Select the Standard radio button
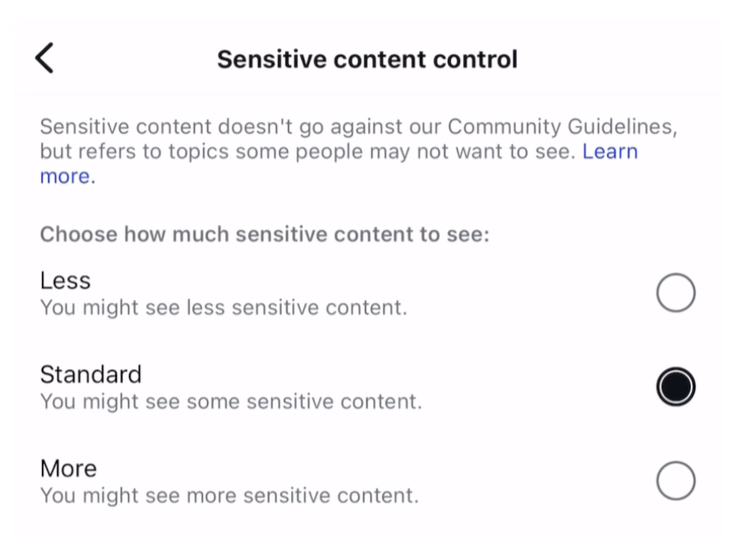 [x=675, y=386]
